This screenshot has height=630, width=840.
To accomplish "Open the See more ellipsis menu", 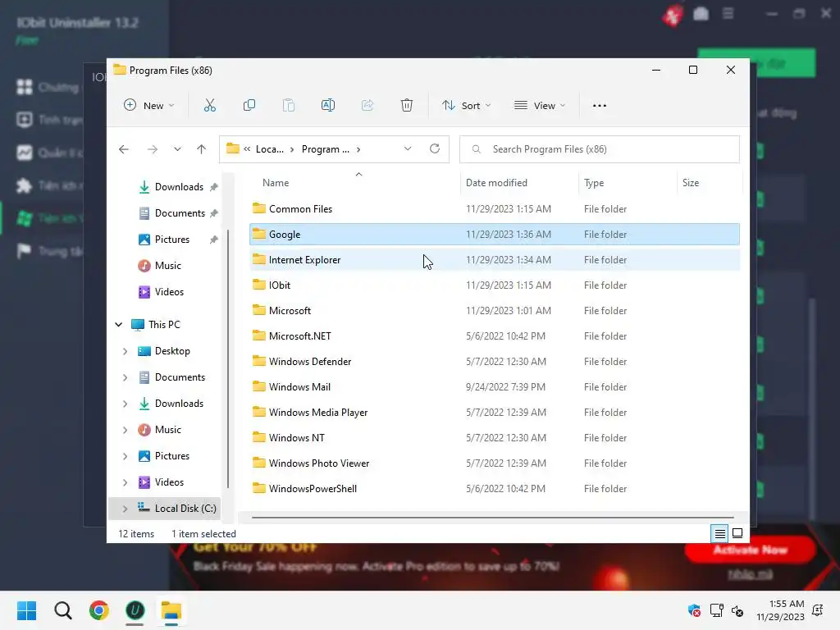I will (x=600, y=106).
